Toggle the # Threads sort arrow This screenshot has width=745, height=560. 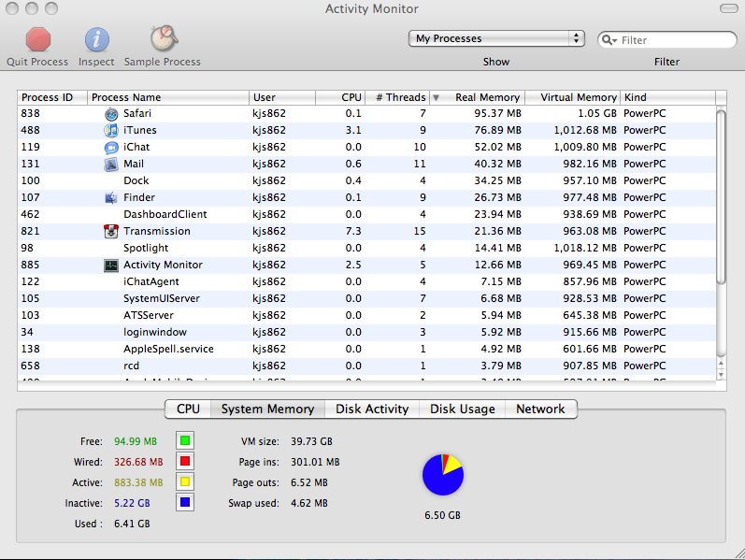tap(436, 97)
